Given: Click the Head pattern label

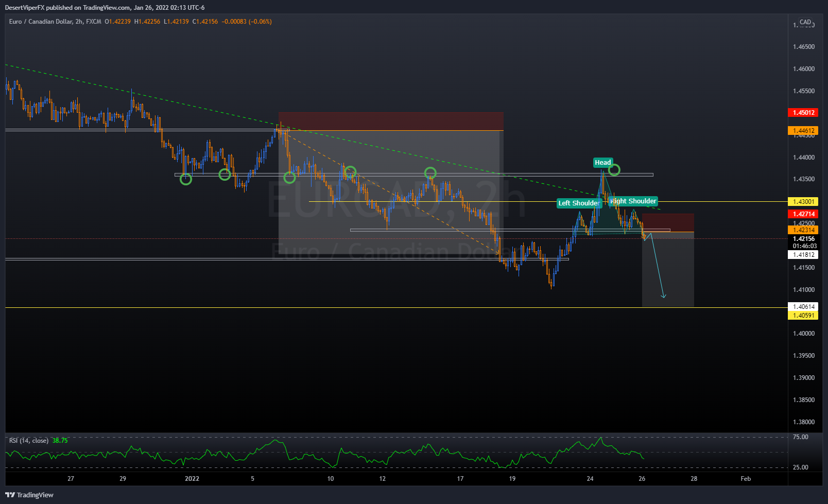Looking at the screenshot, I should [602, 162].
